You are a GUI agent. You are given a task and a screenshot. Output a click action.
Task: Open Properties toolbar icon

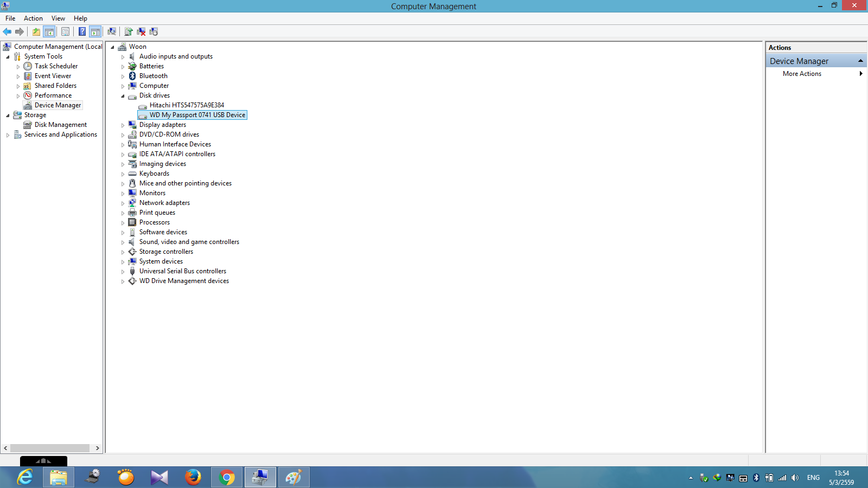coord(65,31)
